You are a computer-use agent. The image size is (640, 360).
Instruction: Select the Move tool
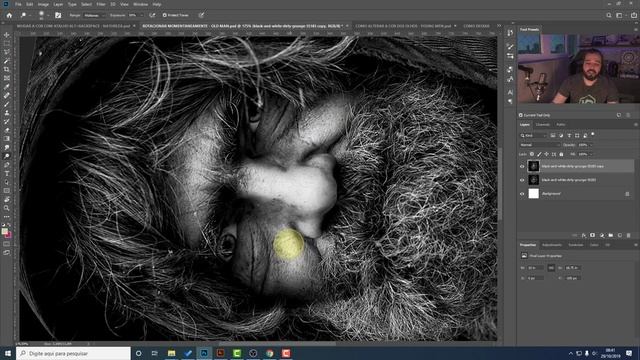pyautogui.click(x=7, y=35)
